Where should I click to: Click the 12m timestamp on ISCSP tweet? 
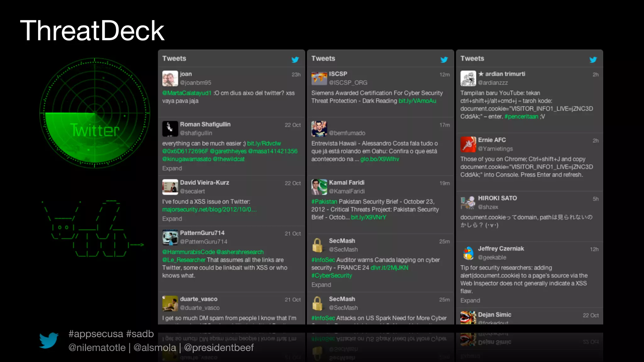[x=445, y=74]
